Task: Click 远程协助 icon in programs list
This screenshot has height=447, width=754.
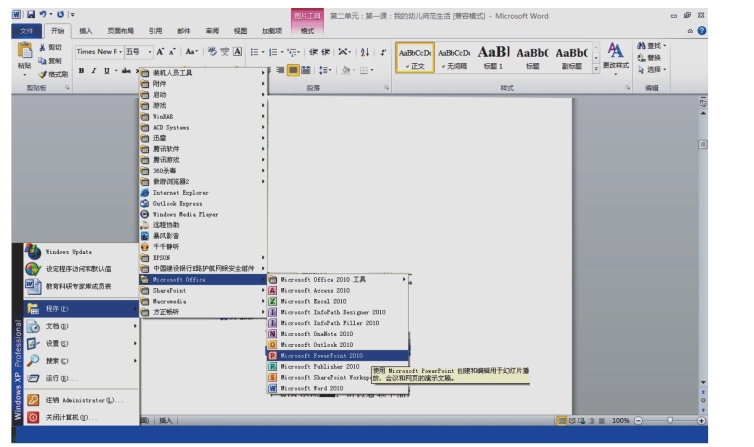Action: pyautogui.click(x=145, y=225)
